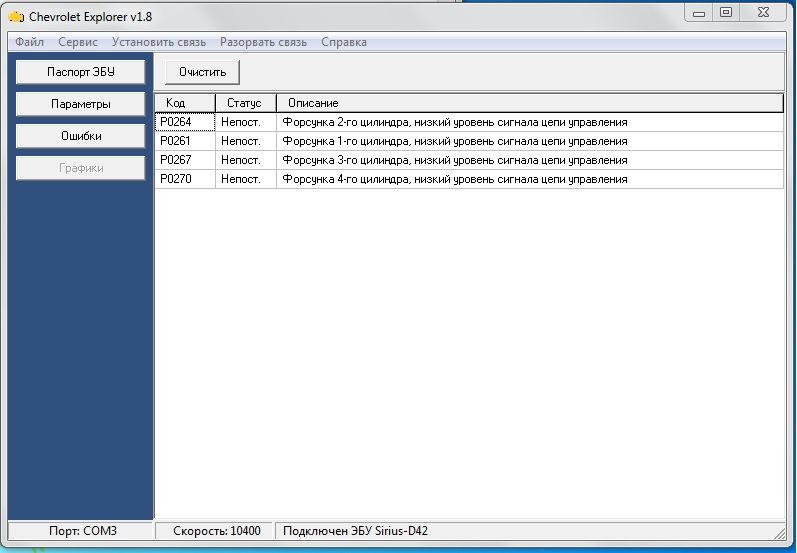Click the window resize grip corner
797x553 pixels.
pos(779,533)
